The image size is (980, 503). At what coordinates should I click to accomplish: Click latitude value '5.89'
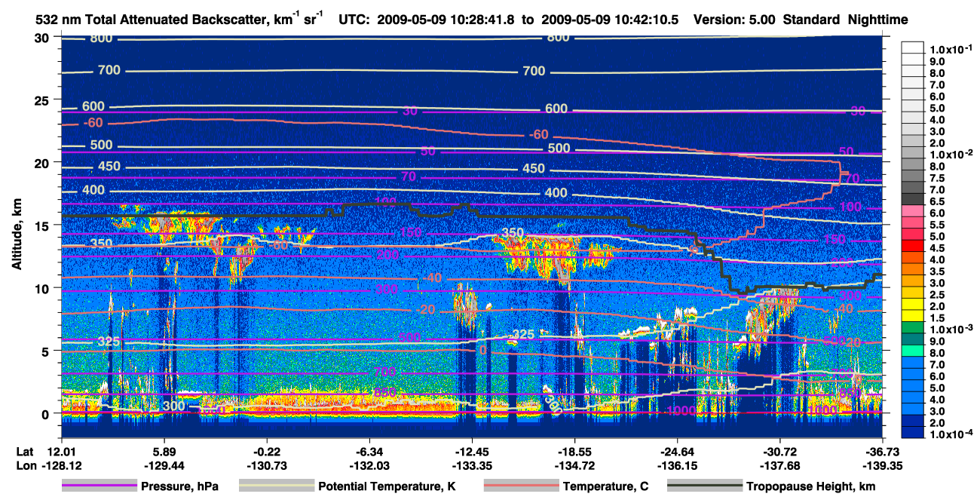pyautogui.click(x=164, y=451)
